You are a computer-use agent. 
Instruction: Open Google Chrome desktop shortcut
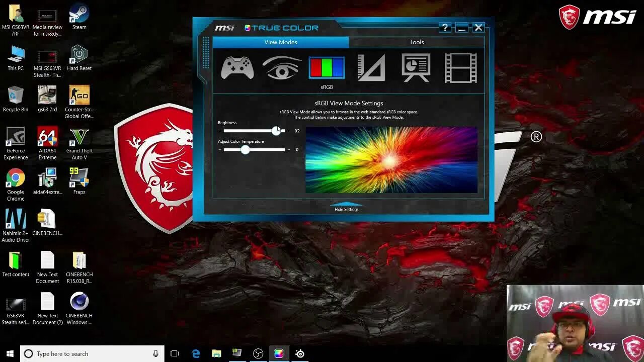16,185
